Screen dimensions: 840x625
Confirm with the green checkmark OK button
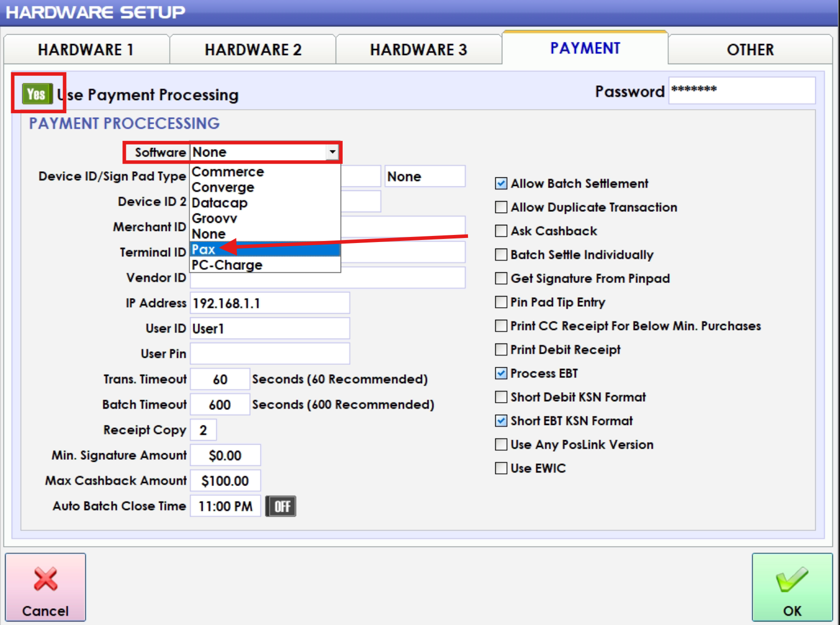pos(792,587)
